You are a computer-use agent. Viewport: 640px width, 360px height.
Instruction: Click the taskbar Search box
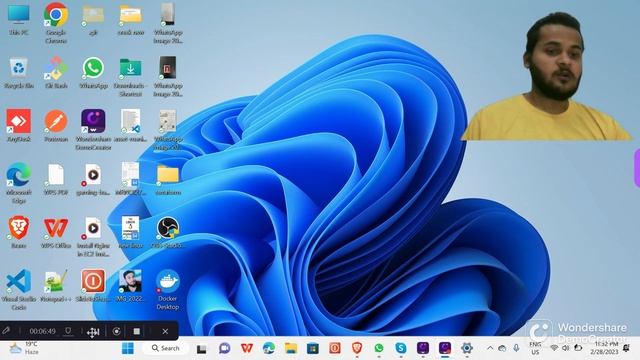tap(165, 348)
